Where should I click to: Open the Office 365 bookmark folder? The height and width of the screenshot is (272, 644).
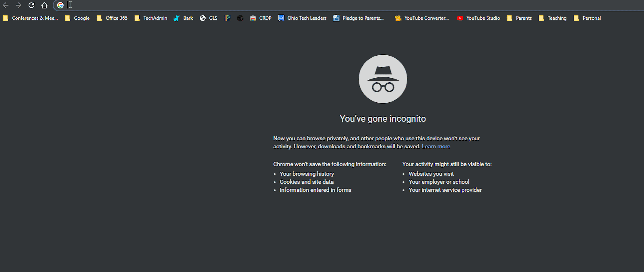[112, 18]
